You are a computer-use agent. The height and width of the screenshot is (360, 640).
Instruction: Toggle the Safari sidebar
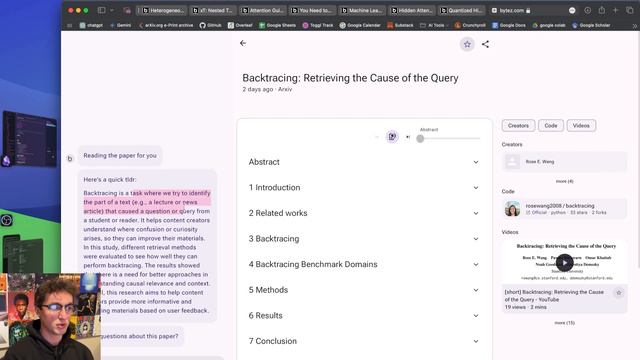101,10
